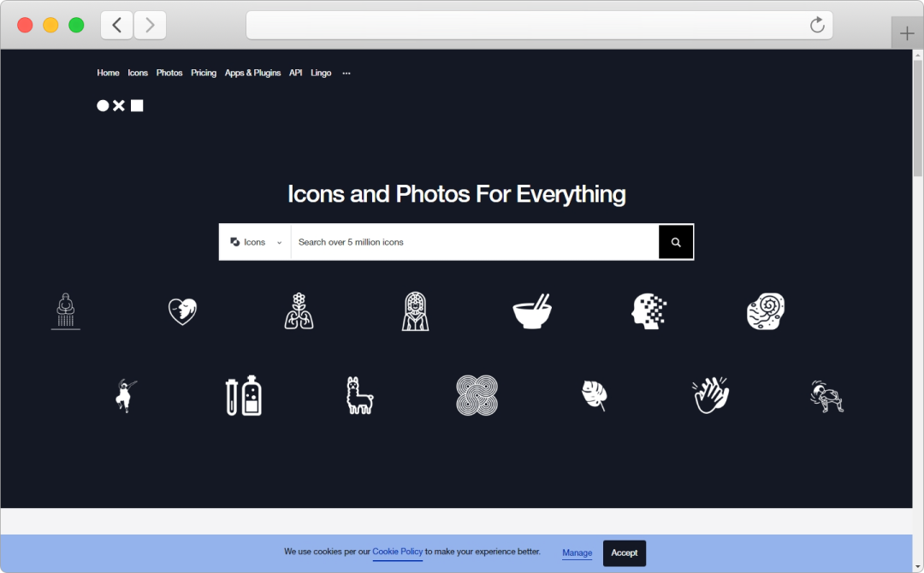Select the pixelated head icon
924x573 pixels.
point(649,311)
